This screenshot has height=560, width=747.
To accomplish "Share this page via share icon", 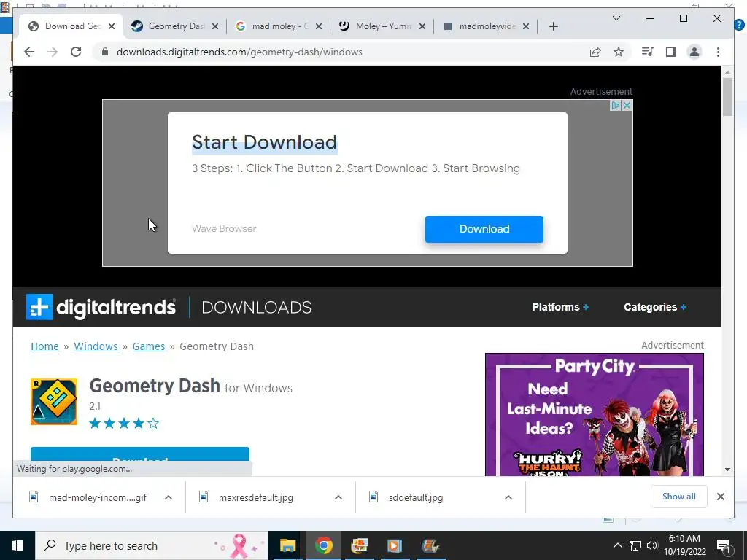I will tap(595, 52).
